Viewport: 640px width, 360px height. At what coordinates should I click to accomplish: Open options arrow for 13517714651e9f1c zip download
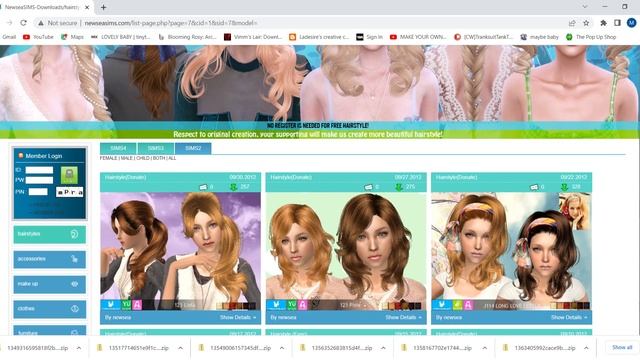coord(180,348)
